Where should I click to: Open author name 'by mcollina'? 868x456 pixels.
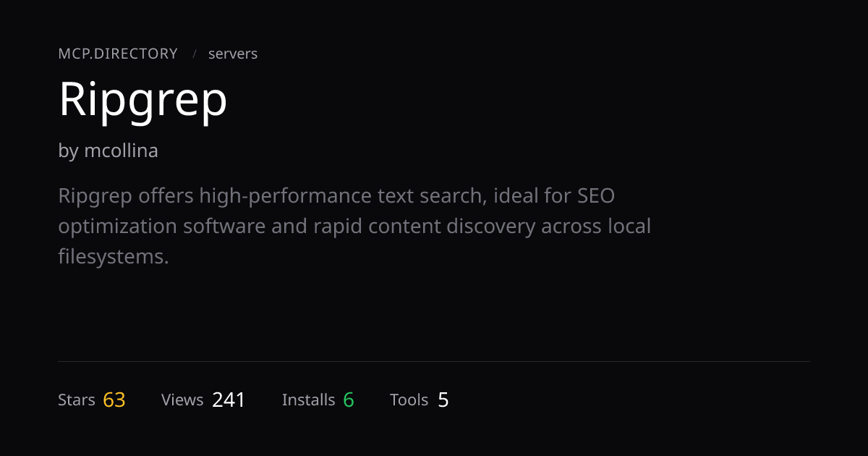108,151
